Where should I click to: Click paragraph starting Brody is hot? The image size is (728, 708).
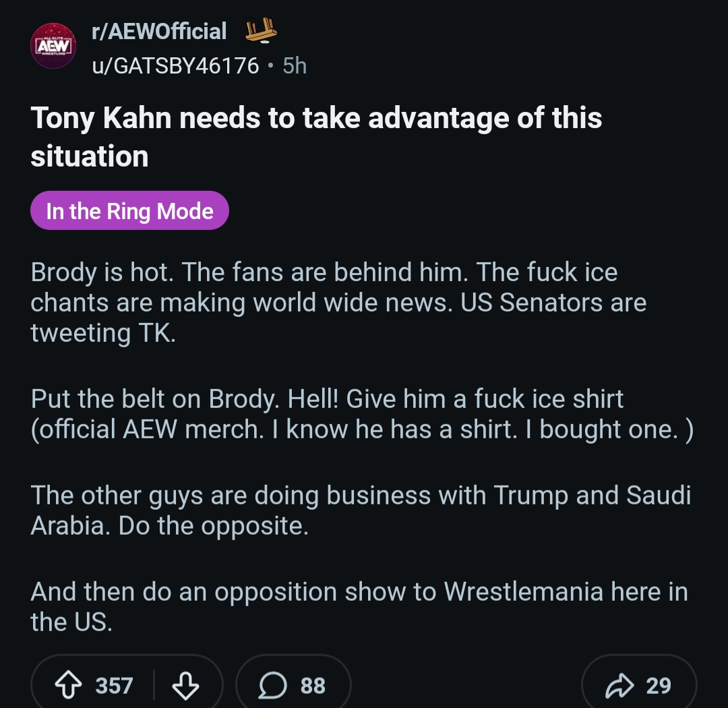point(338,303)
